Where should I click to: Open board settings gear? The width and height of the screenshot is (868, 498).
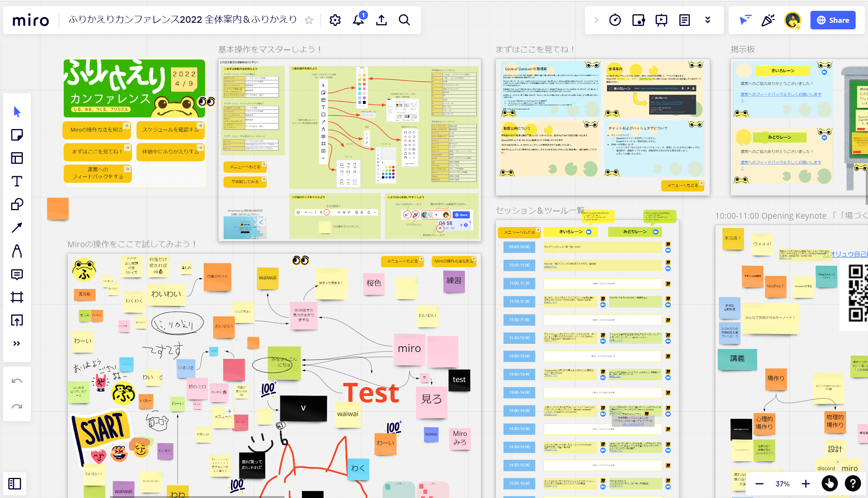tap(335, 20)
